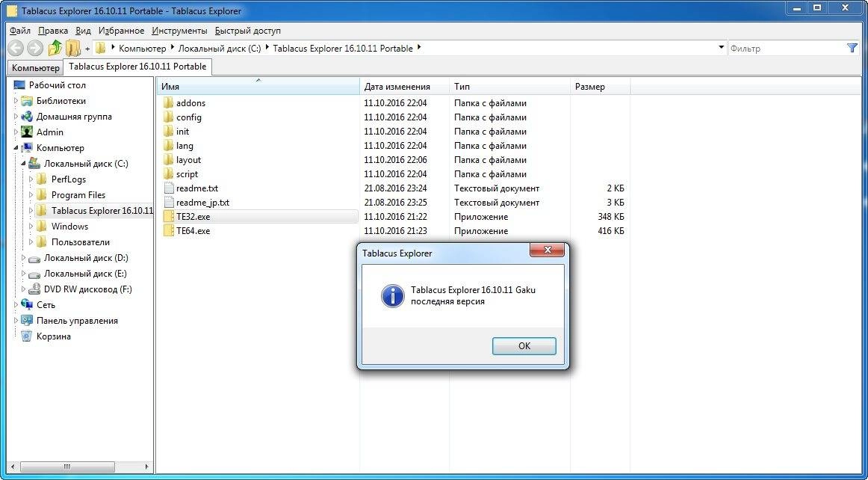The width and height of the screenshot is (868, 480).
Task: Sort by the Дата изменения column header
Action: [405, 87]
